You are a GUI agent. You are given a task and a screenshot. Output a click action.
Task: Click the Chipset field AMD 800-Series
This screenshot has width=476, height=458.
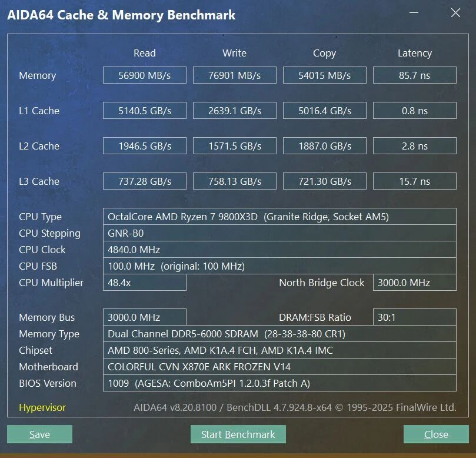point(279,350)
